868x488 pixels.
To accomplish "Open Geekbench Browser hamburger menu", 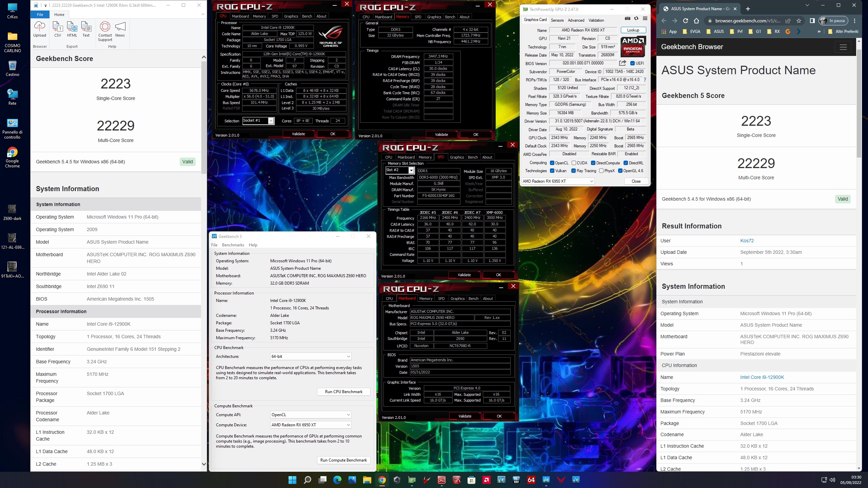I will tap(843, 47).
